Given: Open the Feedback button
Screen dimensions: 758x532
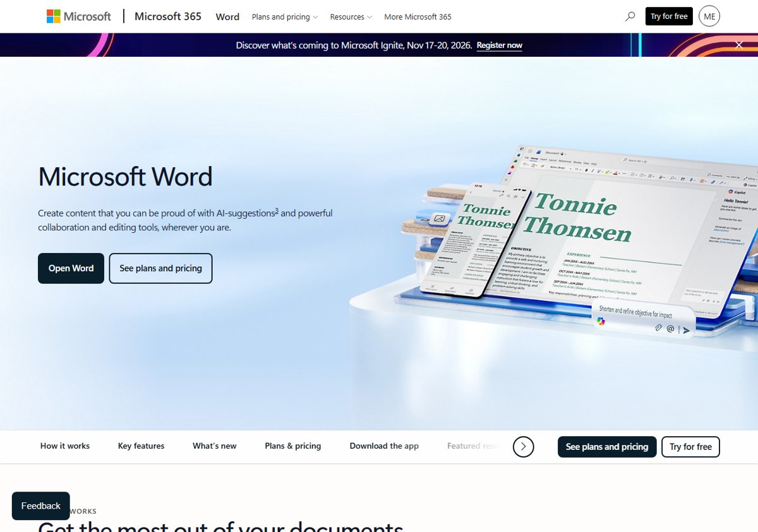Looking at the screenshot, I should 40,506.
